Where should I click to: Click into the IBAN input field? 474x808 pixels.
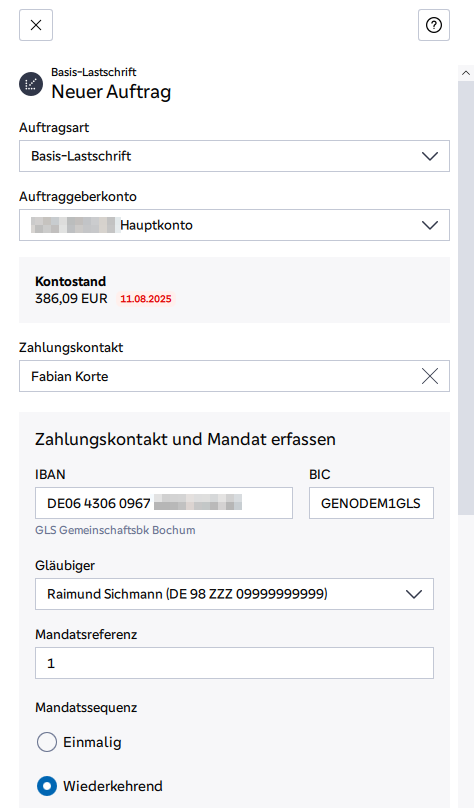click(164, 503)
